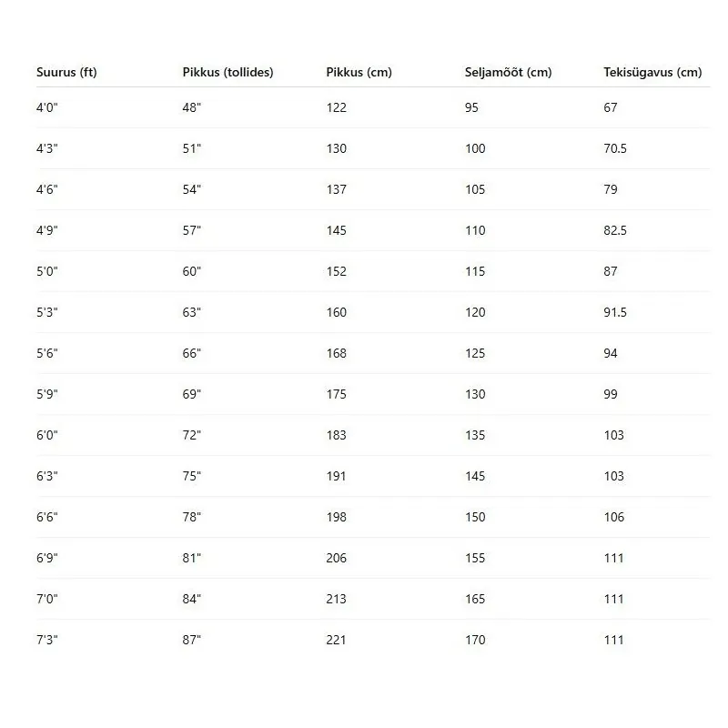Viewport: 728px width, 728px height.
Task: Click the "Seljamõõt (cm)" column header
Action: pyautogui.click(x=508, y=73)
